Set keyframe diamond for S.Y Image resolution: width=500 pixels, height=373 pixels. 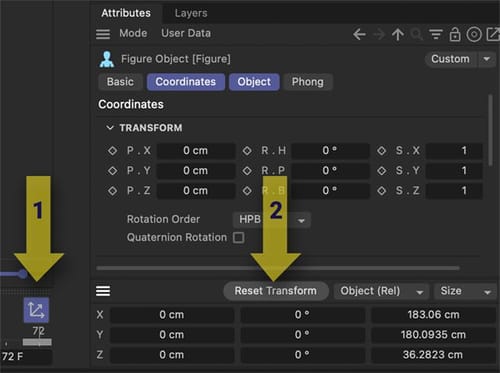pos(382,171)
